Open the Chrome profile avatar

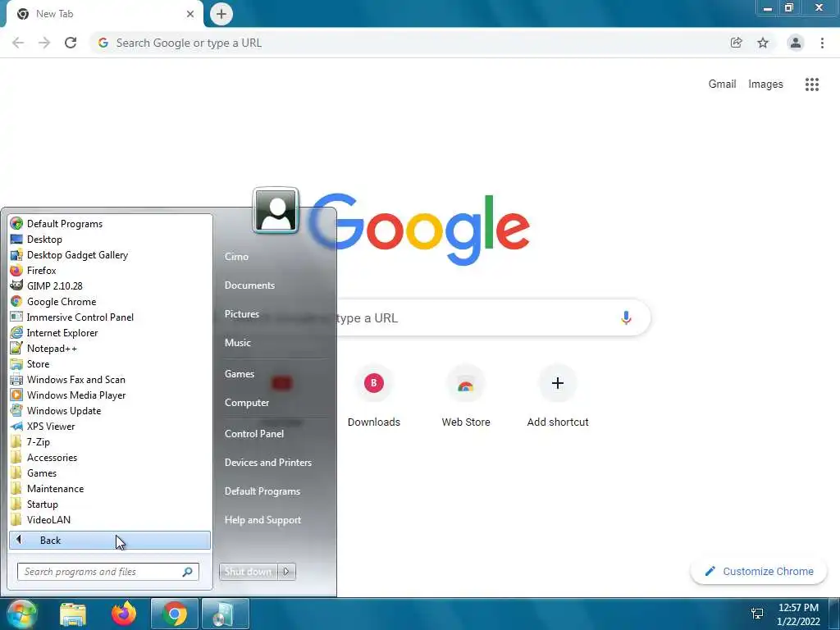point(796,43)
